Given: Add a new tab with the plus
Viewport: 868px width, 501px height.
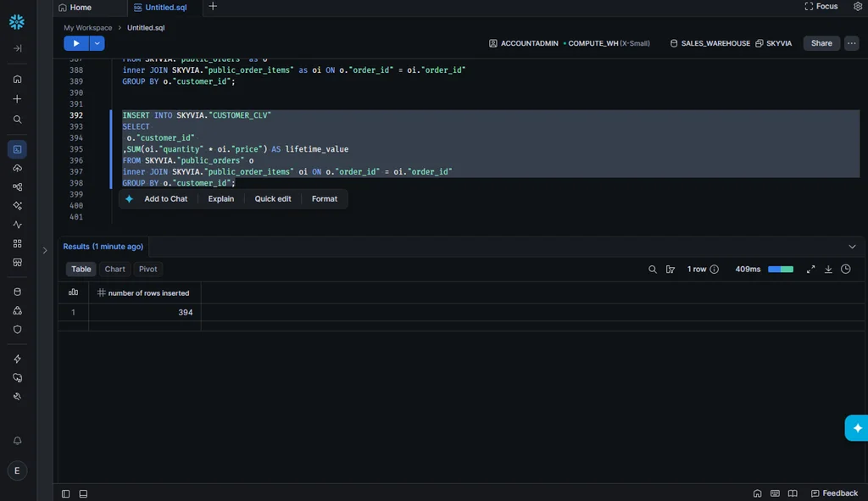Looking at the screenshot, I should click(213, 7).
